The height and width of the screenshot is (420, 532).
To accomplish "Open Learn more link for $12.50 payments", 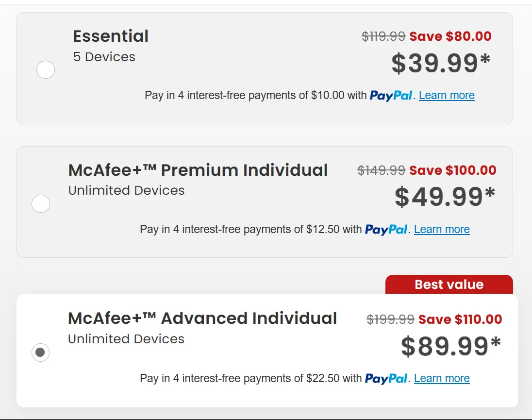I will [442, 229].
